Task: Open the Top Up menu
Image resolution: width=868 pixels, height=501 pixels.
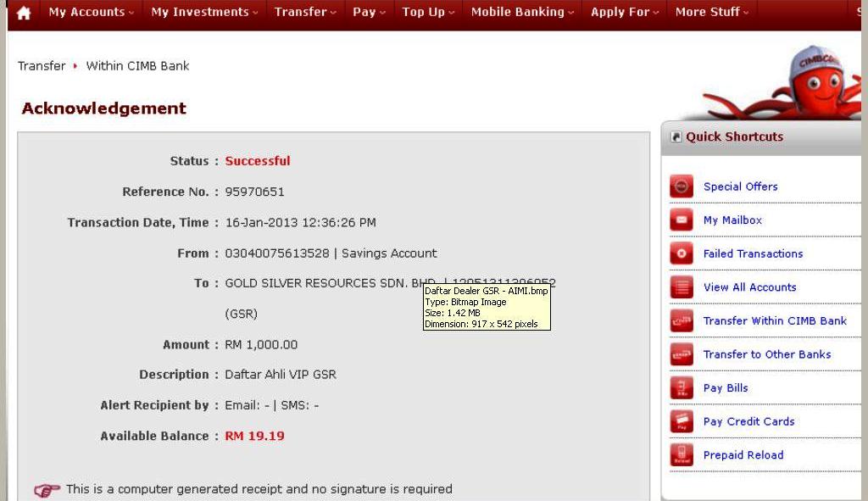Action: coord(428,12)
